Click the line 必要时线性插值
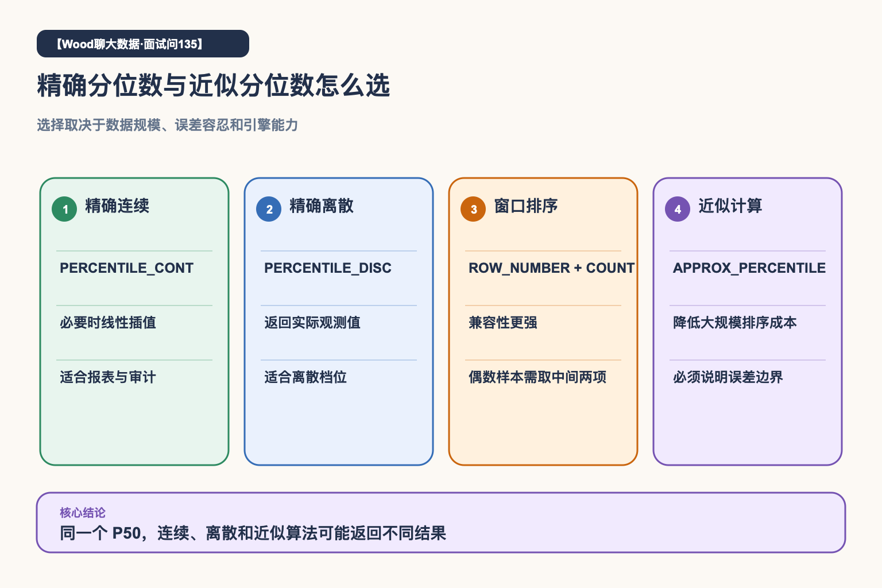This screenshot has width=882, height=588. click(x=108, y=323)
